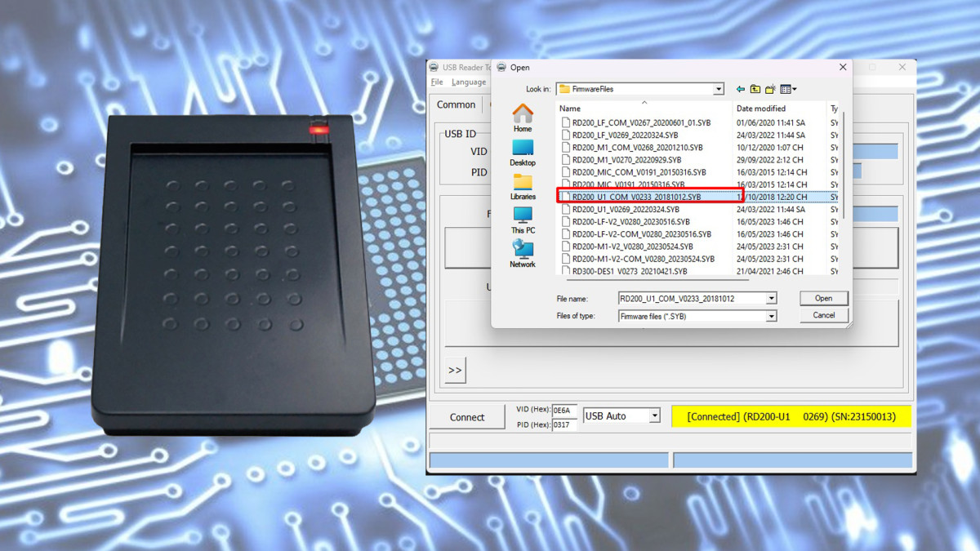
Task: Open the Network location icon
Action: coord(523,252)
